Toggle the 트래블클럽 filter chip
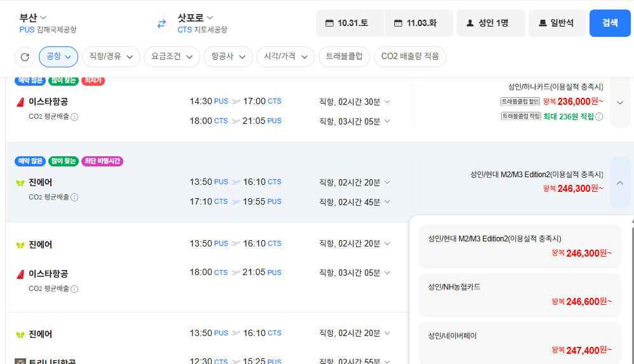Image resolution: width=634 pixels, height=364 pixels. point(344,57)
